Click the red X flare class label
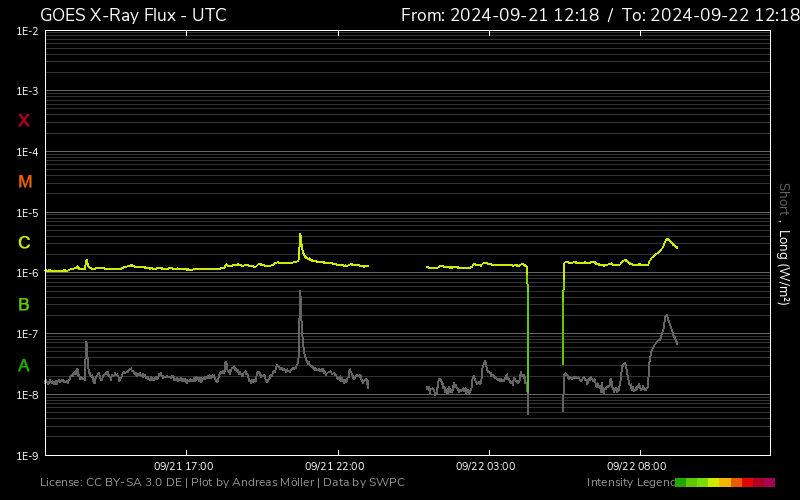Screen dimensions: 800x500 coord(24,121)
